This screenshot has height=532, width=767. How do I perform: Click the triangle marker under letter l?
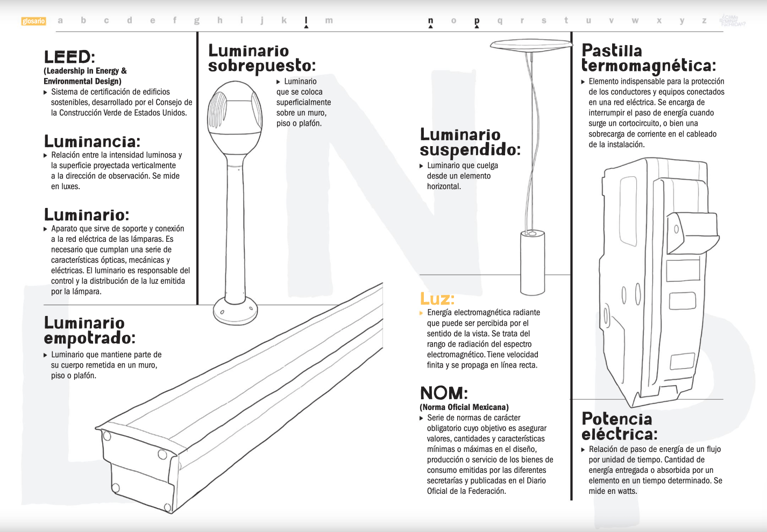(306, 27)
